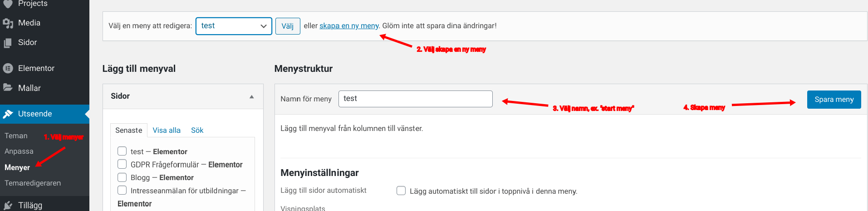868x211 pixels.
Task: Tick the GDPR Frågeformulär checkbox
Action: 122,164
